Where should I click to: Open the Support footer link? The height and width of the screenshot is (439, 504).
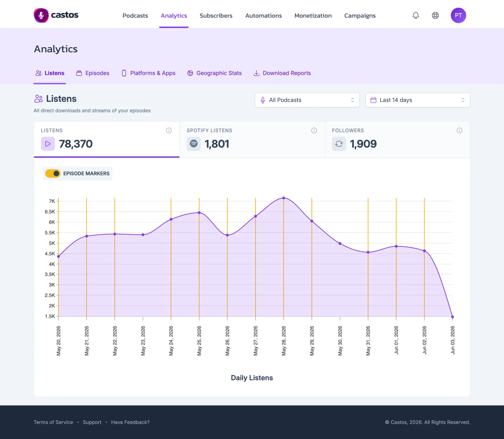click(x=92, y=422)
